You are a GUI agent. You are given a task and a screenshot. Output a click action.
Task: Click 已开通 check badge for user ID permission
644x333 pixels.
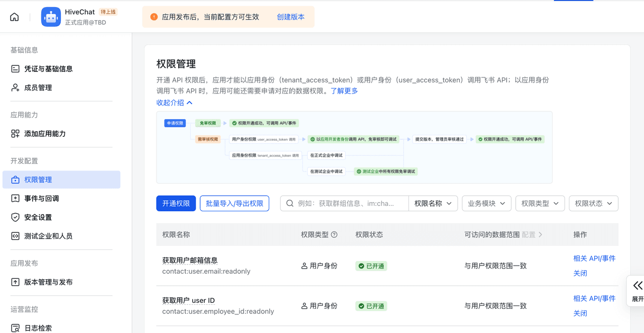tap(371, 306)
